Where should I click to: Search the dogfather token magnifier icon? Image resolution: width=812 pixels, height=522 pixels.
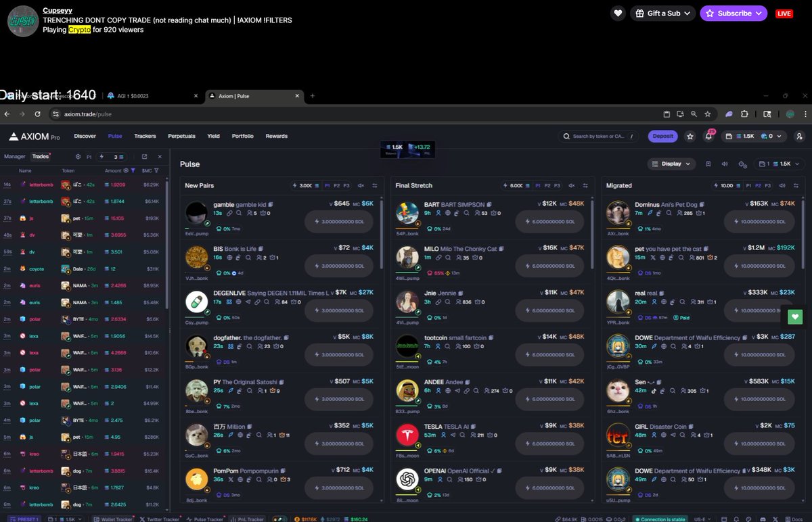[x=249, y=346]
